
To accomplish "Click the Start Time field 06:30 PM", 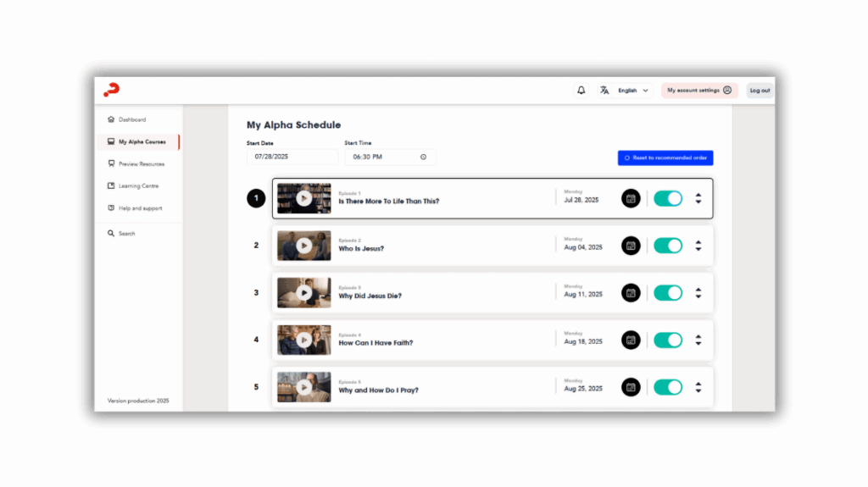I will tap(390, 157).
